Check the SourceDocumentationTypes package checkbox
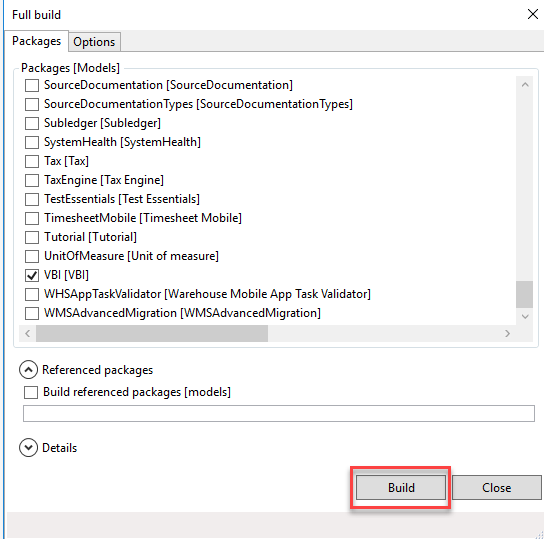Screen dimensions: 544x539 point(32,104)
